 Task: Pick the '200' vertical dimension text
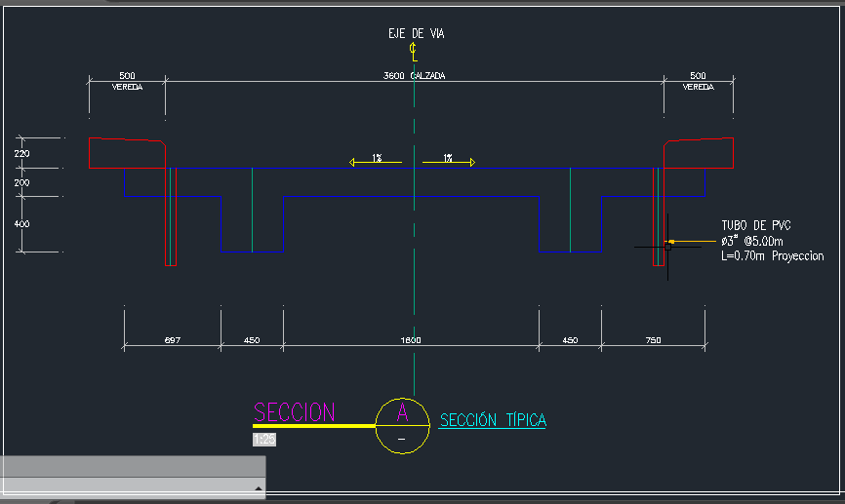pyautogui.click(x=21, y=182)
